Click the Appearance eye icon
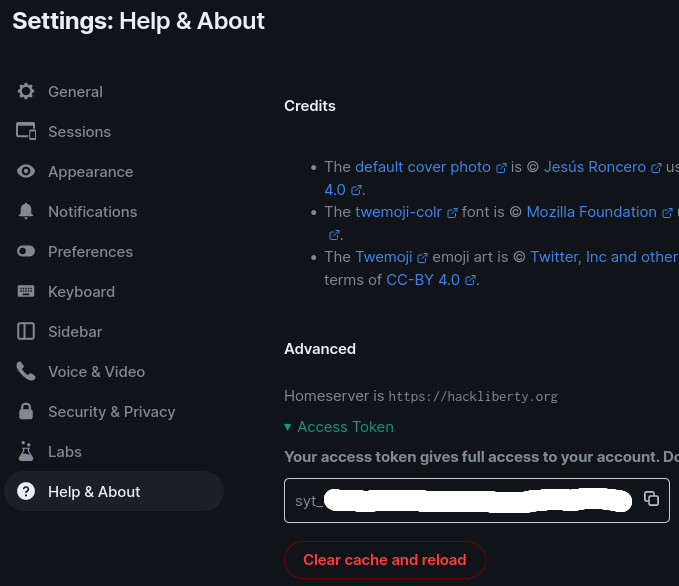The width and height of the screenshot is (679, 586). (26, 172)
